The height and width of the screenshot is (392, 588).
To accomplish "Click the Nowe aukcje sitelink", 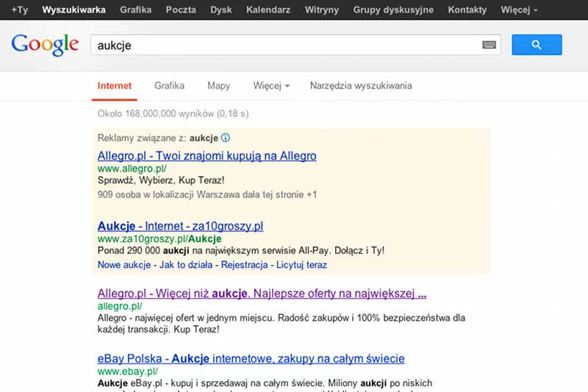I will (x=124, y=265).
